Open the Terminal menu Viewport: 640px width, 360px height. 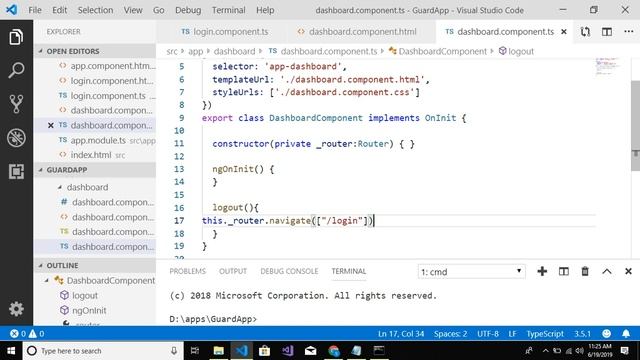(229, 10)
